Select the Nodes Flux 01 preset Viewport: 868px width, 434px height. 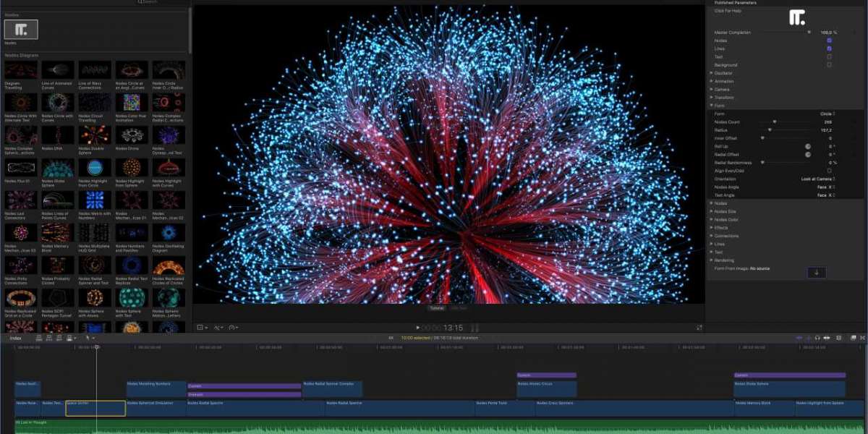pos(20,168)
